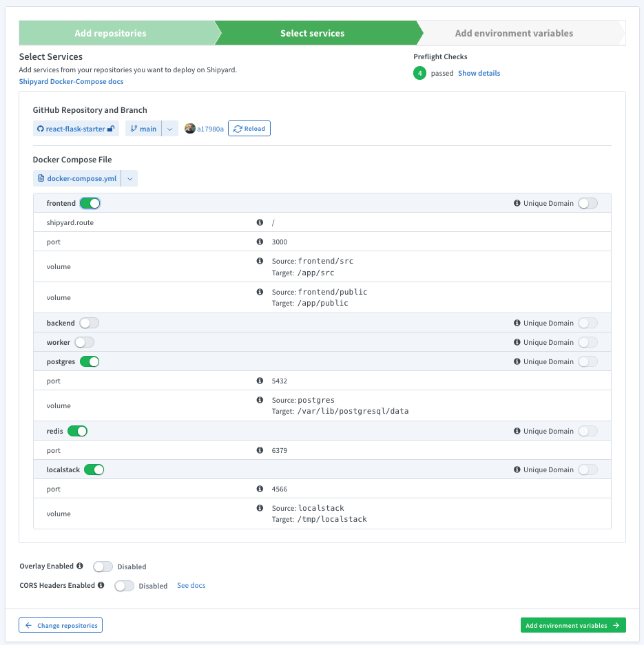Click Unique Domain info icon in postgres row

coord(517,361)
